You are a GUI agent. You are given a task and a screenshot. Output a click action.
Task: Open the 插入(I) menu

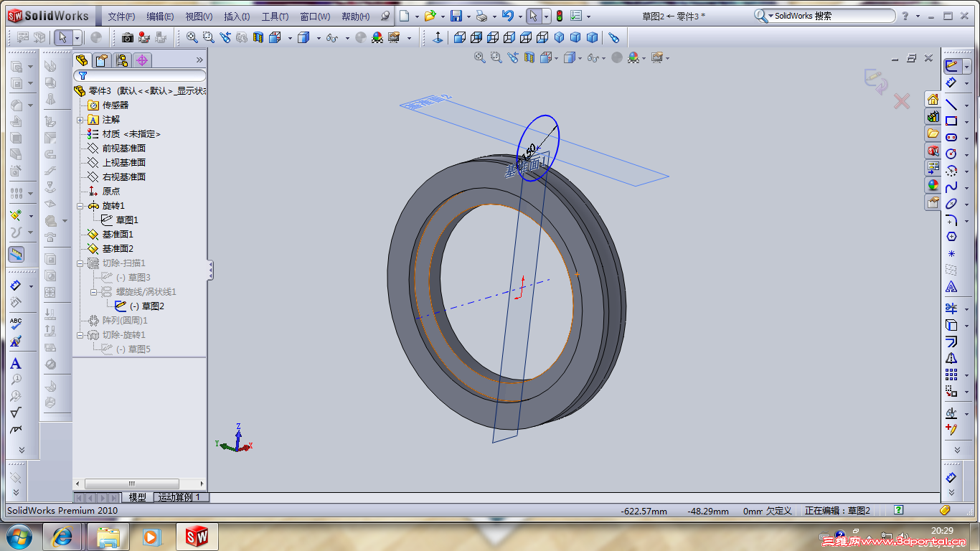coord(237,17)
